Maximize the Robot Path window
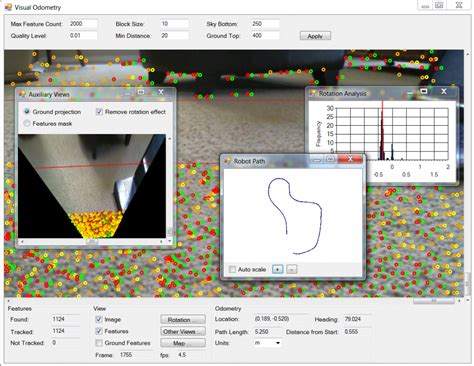The width and height of the screenshot is (474, 366). coord(330,159)
